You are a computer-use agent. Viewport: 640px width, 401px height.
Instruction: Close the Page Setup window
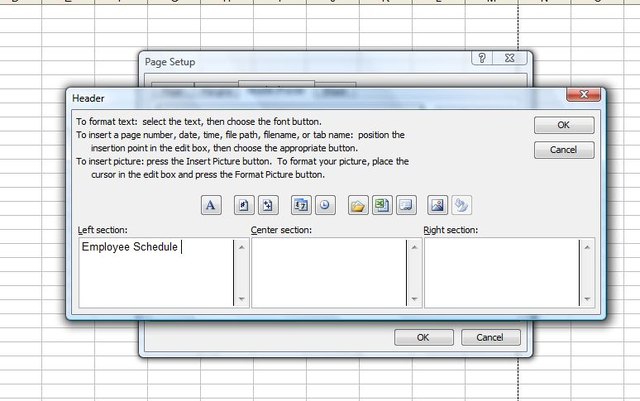(x=509, y=58)
